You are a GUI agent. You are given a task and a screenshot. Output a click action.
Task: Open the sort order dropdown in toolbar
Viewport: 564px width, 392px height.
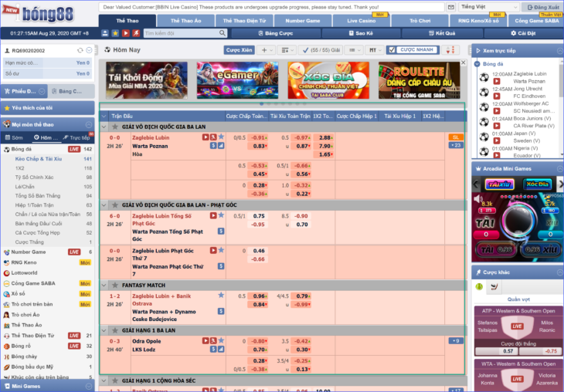(x=287, y=50)
